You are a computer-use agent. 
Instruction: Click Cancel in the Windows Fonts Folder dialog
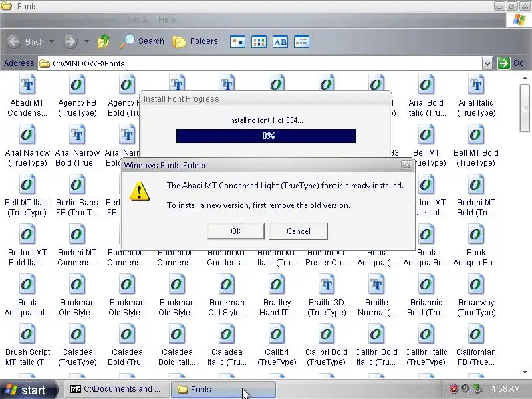click(298, 231)
